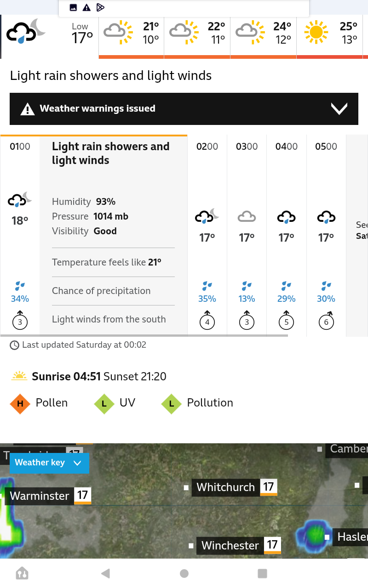Select the 0200 hourly forecast slot
Screen dimensions: 368x588
[x=207, y=234]
